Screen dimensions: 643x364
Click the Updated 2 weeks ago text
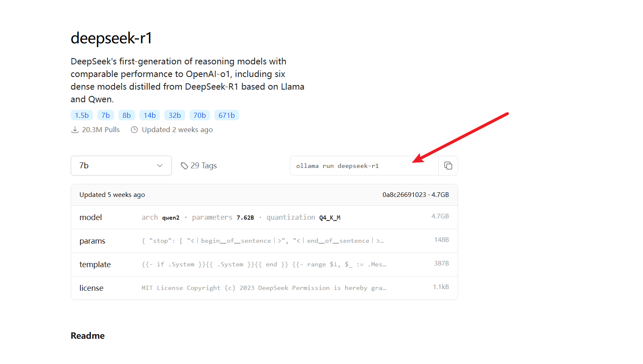(177, 130)
